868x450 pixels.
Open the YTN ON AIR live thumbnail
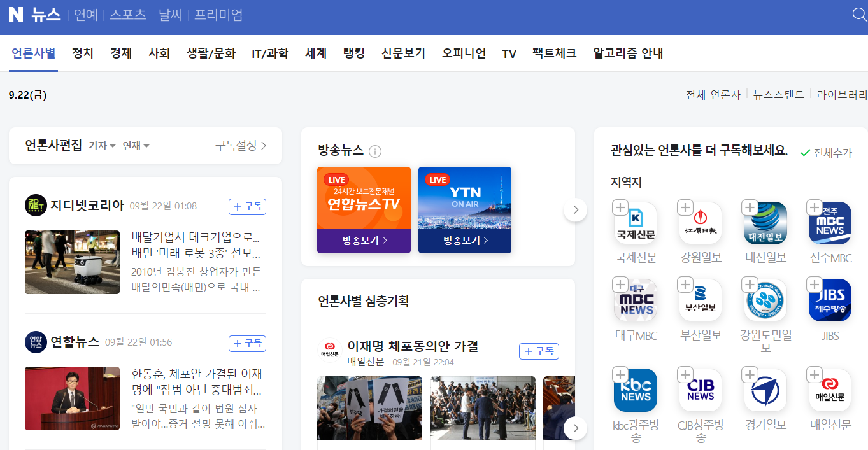coord(465,198)
